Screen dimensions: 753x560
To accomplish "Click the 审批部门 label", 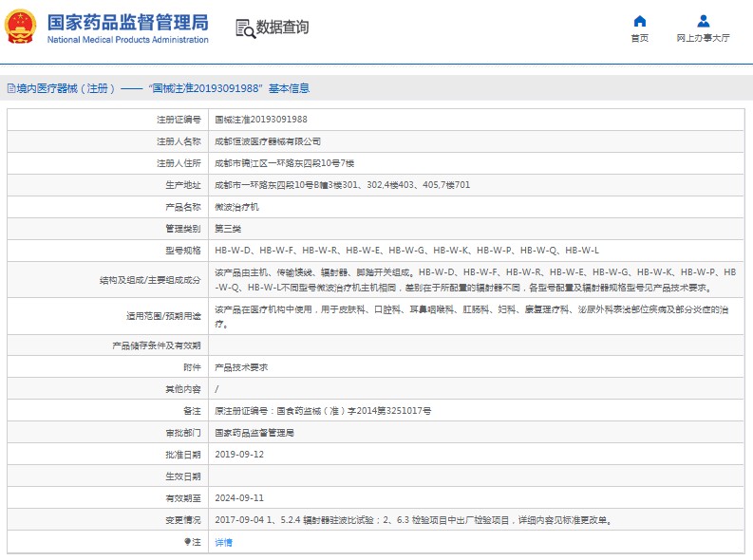I will [x=183, y=433].
